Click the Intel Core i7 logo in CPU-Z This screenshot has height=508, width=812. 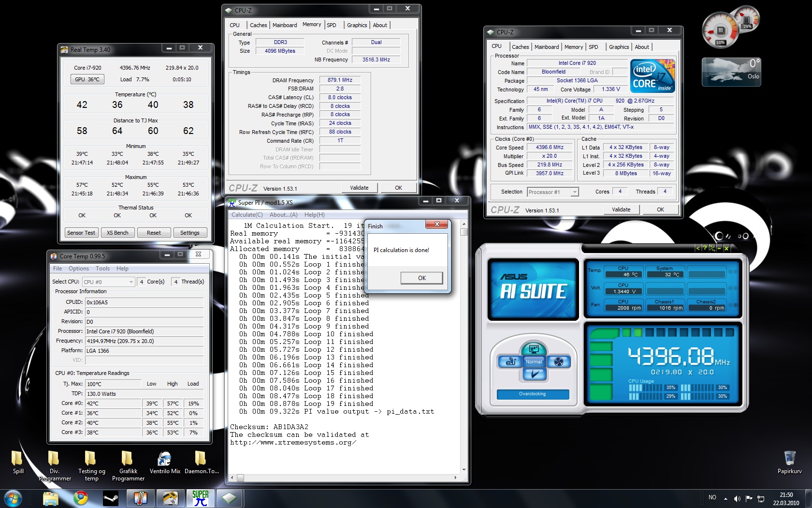click(x=652, y=76)
